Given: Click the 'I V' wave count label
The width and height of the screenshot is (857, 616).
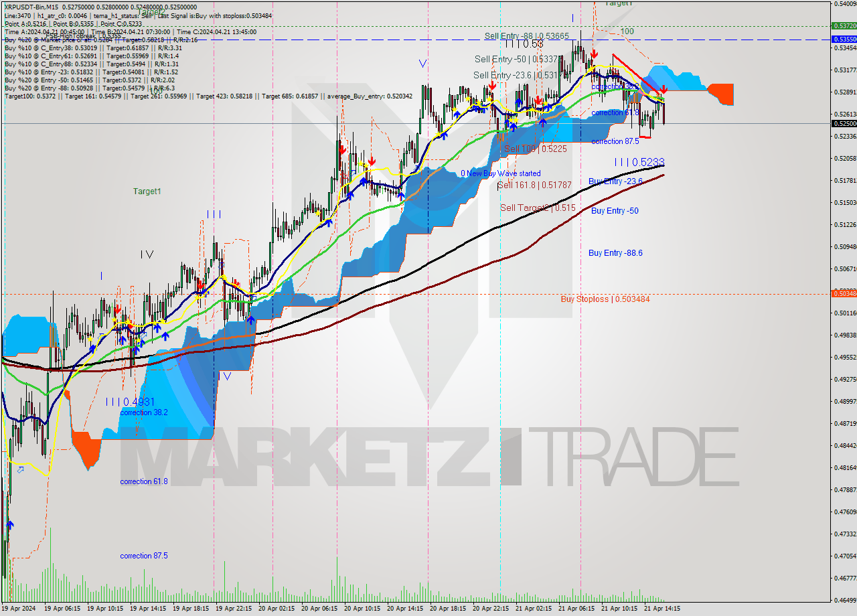Looking at the screenshot, I should 147,254.
